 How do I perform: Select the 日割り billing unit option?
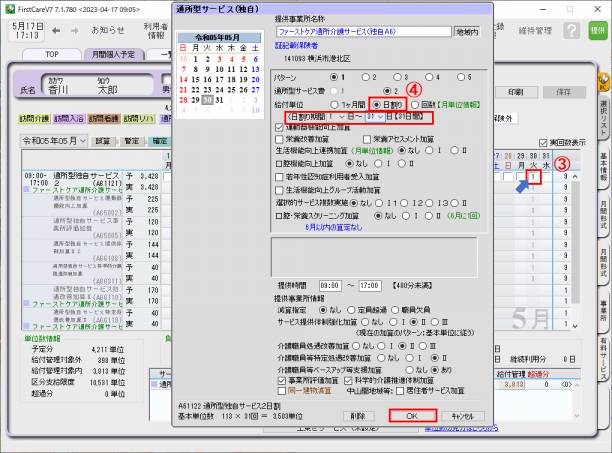(375, 103)
